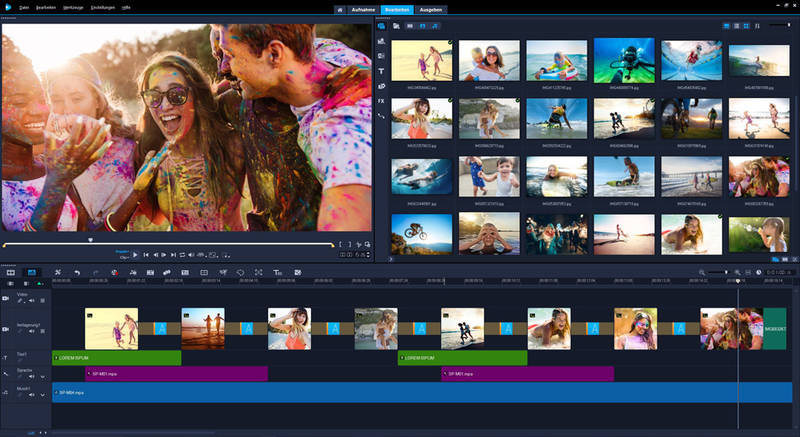The image size is (800, 437).
Task: Mute the Voice track
Action: 32,376
